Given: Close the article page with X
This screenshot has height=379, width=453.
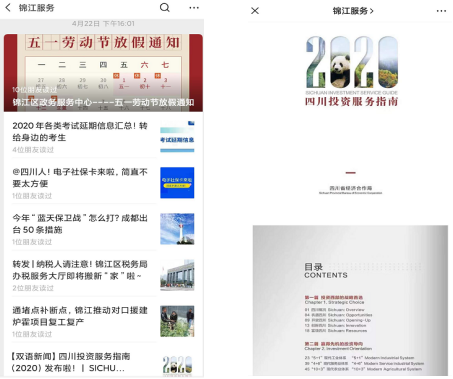Looking at the screenshot, I should [x=255, y=11].
